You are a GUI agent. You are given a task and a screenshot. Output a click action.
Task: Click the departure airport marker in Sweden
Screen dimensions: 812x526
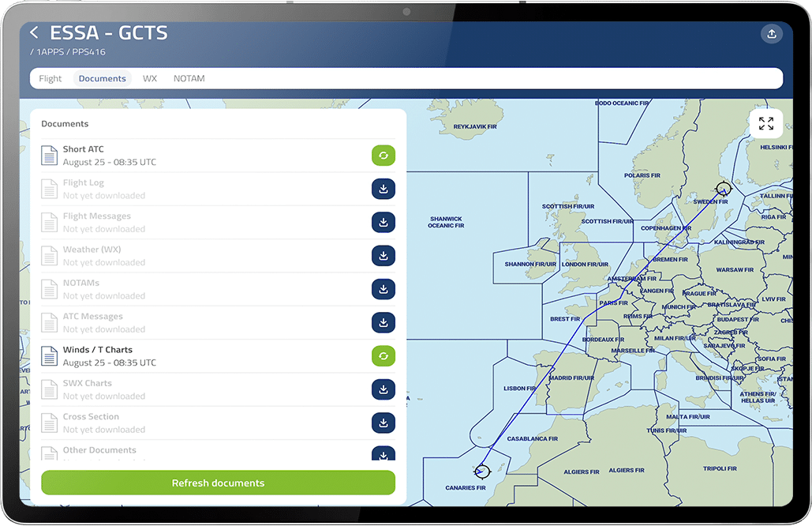pos(723,188)
